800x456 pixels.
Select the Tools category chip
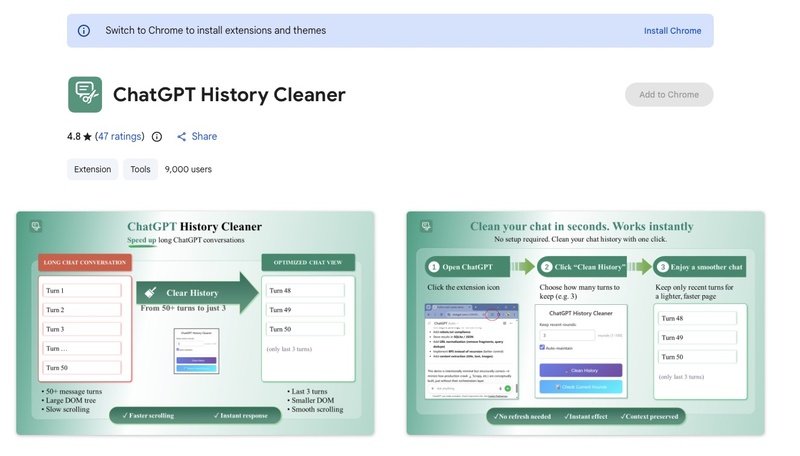(x=140, y=169)
